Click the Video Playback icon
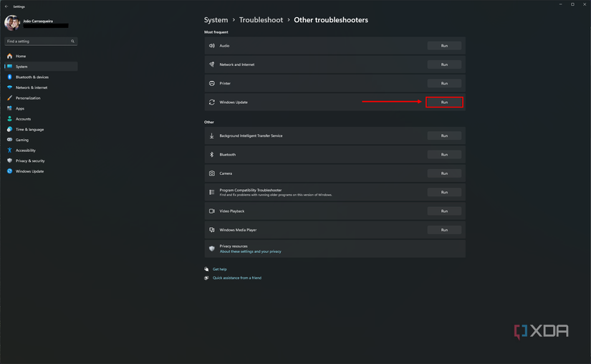Image resolution: width=591 pixels, height=364 pixels. click(212, 211)
